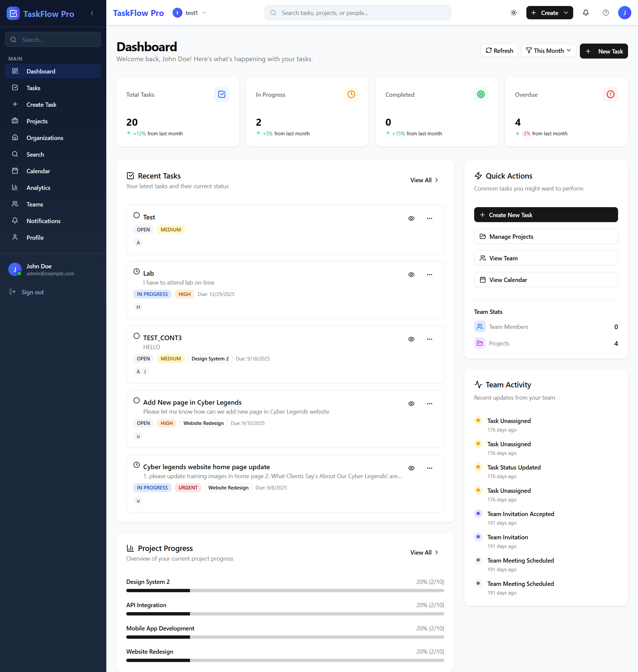Click Manage Projects button
This screenshot has width=638, height=672.
[546, 236]
